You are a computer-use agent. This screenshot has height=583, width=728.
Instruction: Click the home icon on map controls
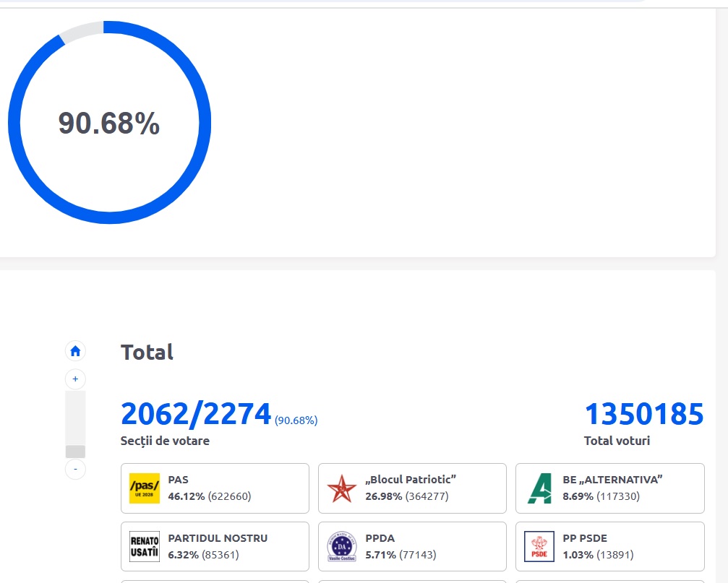(x=75, y=352)
